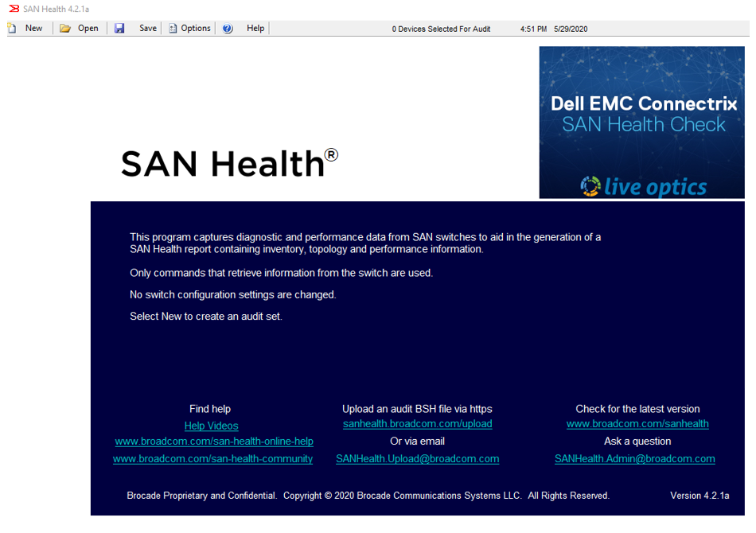Click the blue Help question mark icon
Screen dimensions: 756x533
228,29
